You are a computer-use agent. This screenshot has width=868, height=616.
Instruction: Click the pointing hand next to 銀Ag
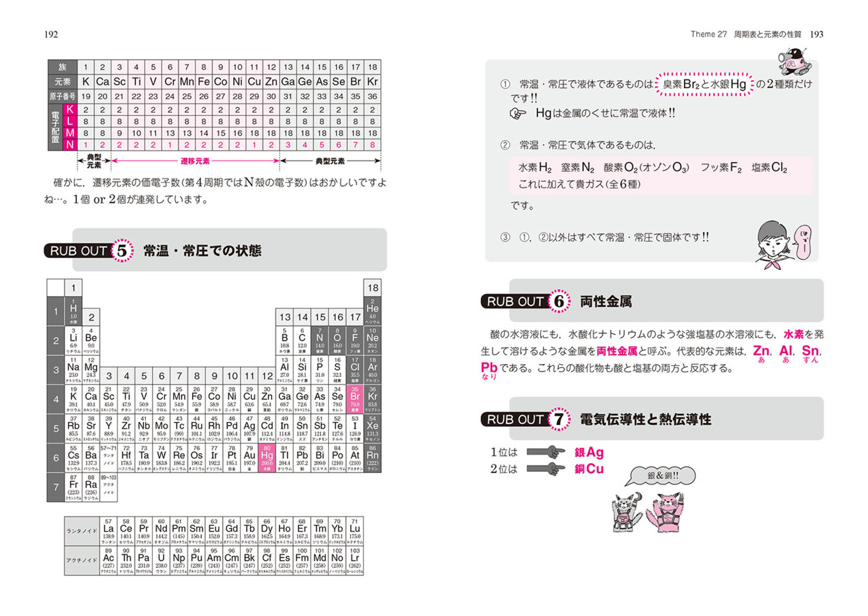[546, 452]
